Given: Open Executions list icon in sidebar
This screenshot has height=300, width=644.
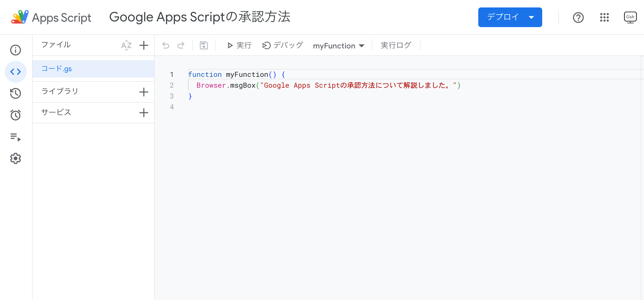Looking at the screenshot, I should (16, 137).
